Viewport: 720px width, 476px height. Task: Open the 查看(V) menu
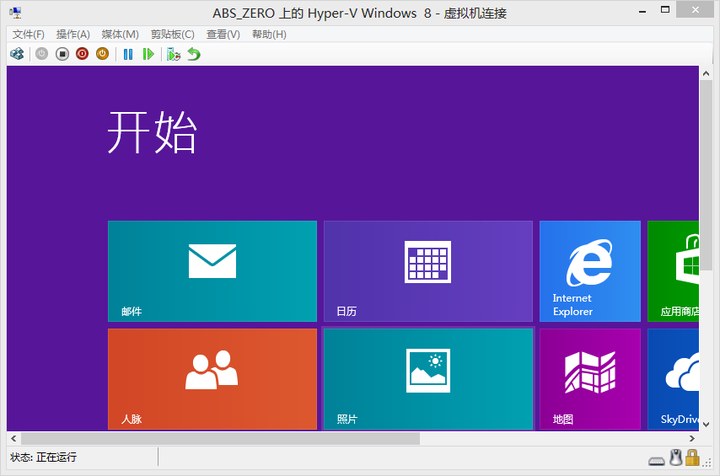[x=223, y=34]
